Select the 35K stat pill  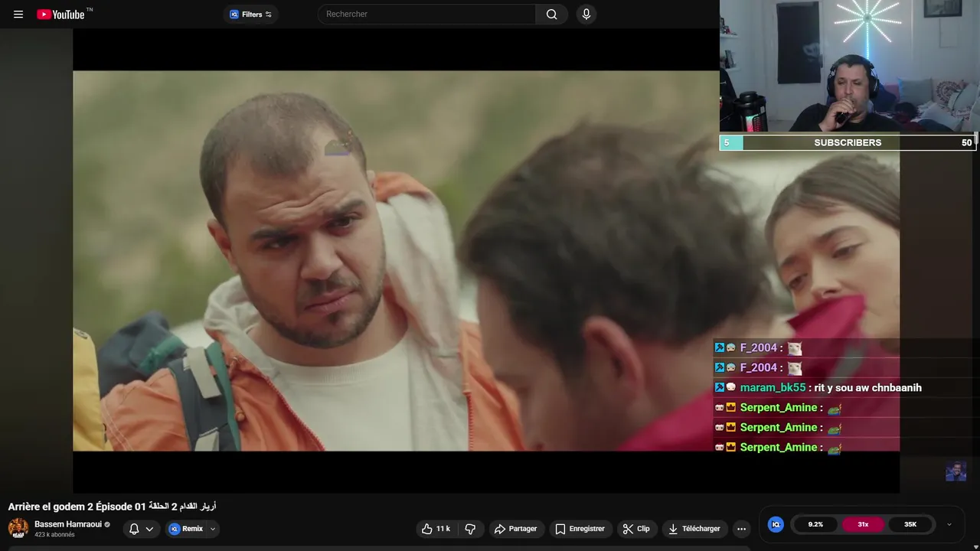coord(910,524)
